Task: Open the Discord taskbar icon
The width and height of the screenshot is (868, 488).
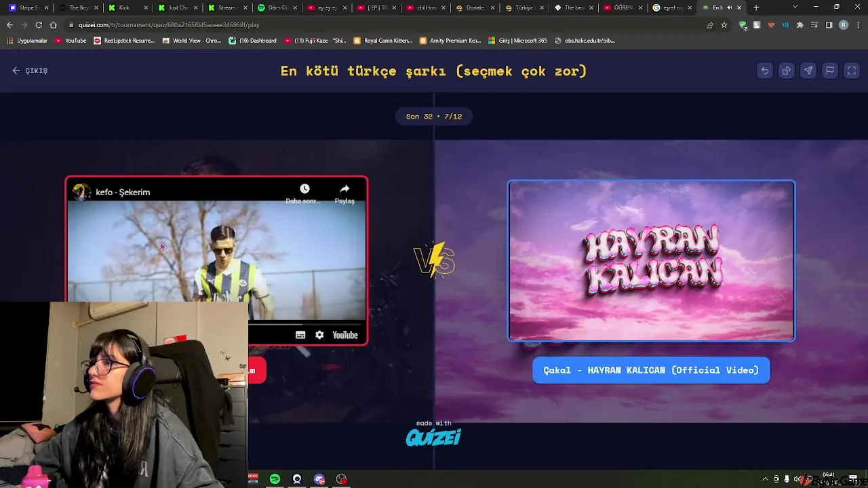Action: tap(319, 479)
